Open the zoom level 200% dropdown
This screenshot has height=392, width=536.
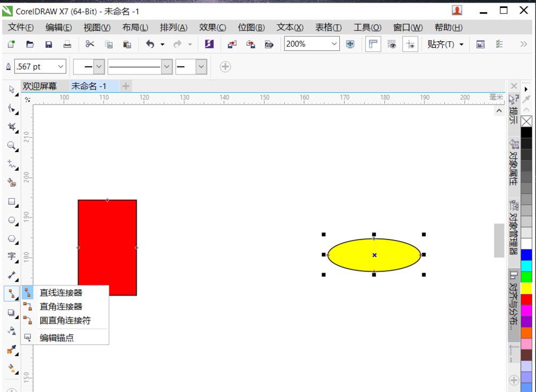click(x=334, y=44)
